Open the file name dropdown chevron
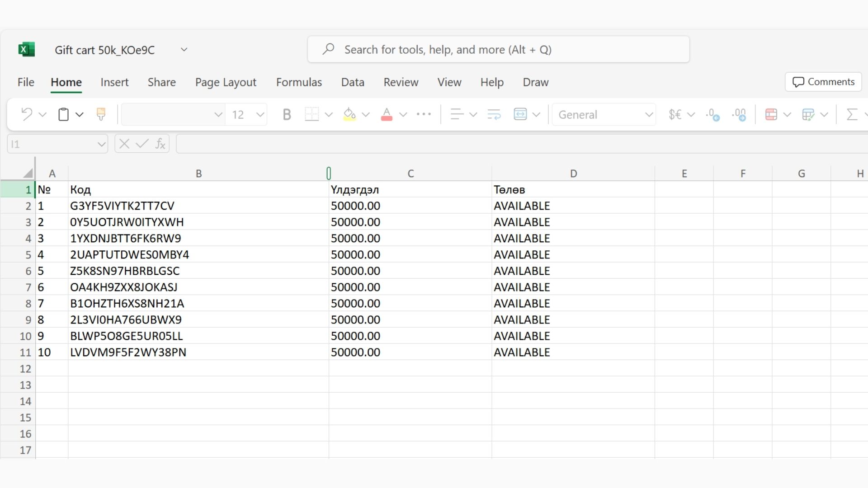This screenshot has height=488, width=868. 184,50
